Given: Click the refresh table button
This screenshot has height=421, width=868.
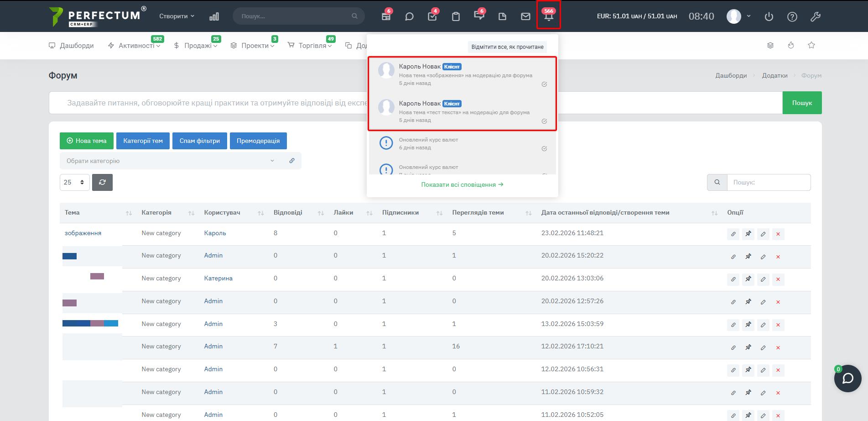Looking at the screenshot, I should click(x=102, y=182).
